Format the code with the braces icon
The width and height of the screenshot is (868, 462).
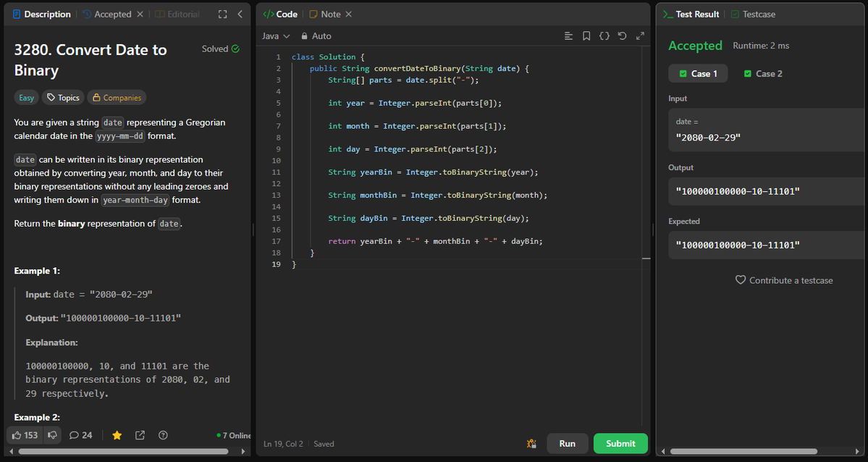pos(604,35)
